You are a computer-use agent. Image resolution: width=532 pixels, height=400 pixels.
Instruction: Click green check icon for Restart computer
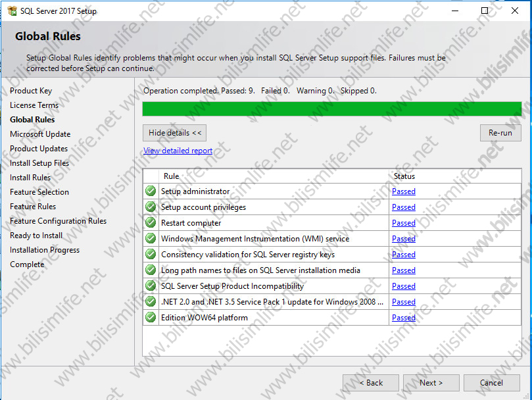click(x=151, y=223)
